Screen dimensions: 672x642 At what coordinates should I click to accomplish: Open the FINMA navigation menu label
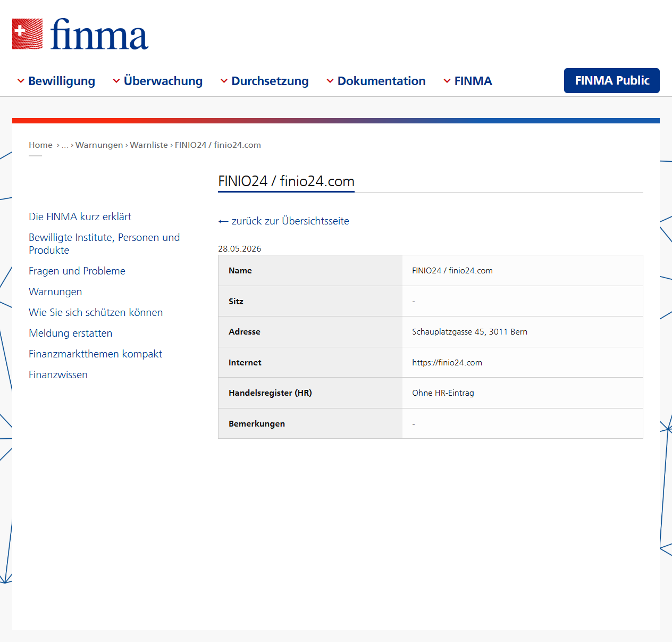473,81
